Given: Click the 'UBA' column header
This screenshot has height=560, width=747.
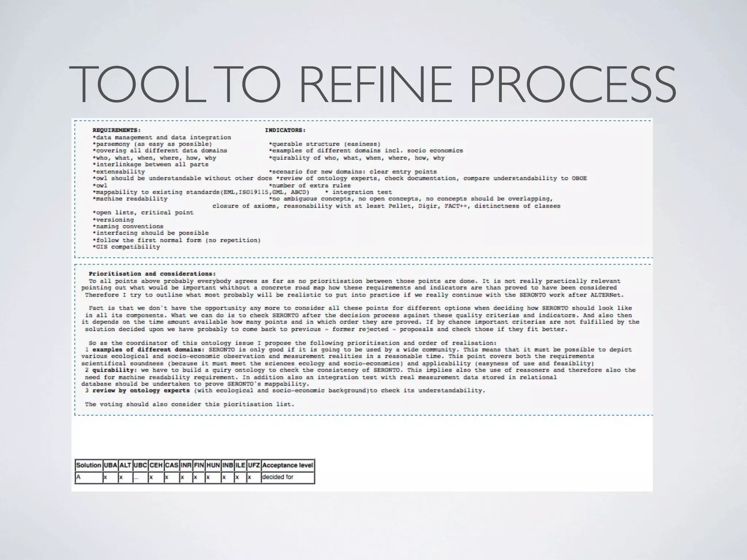Looking at the screenshot, I should 110,465.
